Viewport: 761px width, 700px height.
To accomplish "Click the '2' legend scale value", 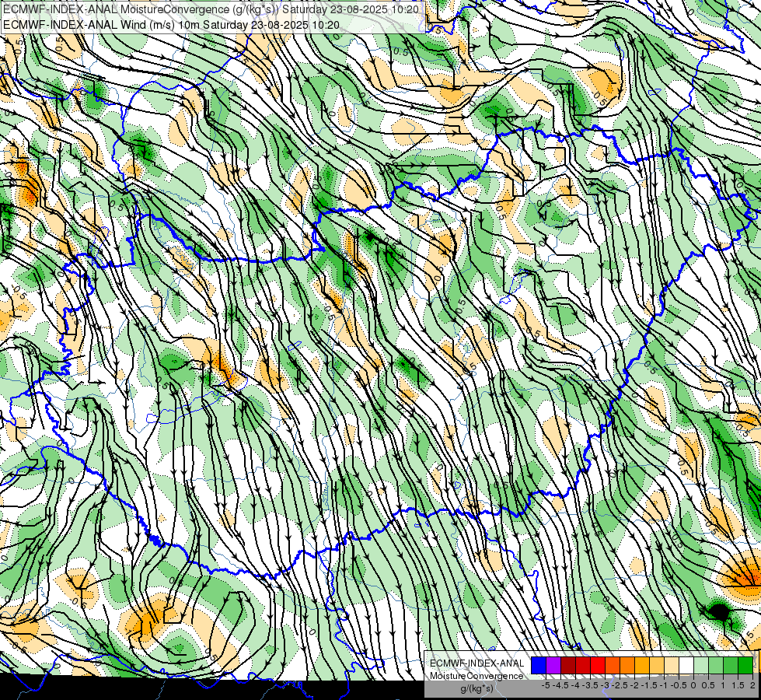I will 752,685.
